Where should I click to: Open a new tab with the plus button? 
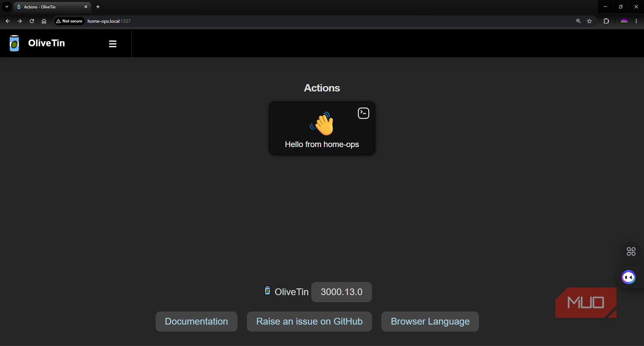[x=98, y=7]
